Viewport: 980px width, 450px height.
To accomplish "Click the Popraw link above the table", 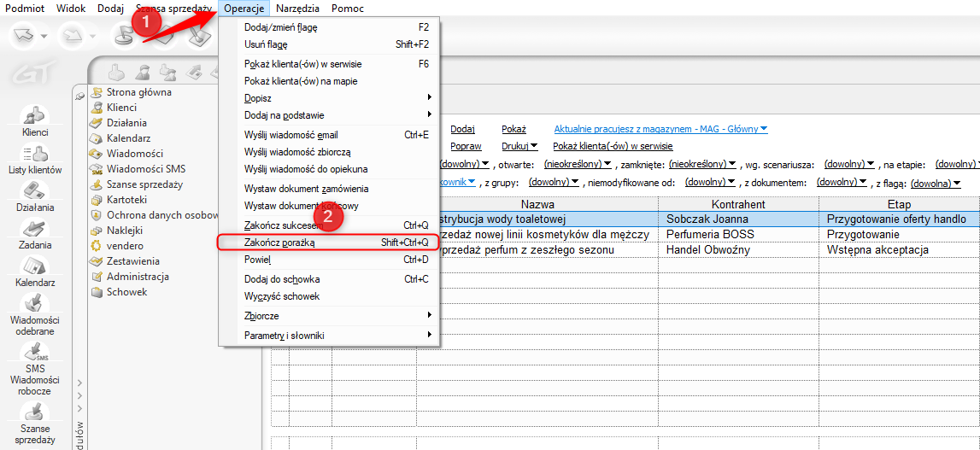I will coord(466,146).
